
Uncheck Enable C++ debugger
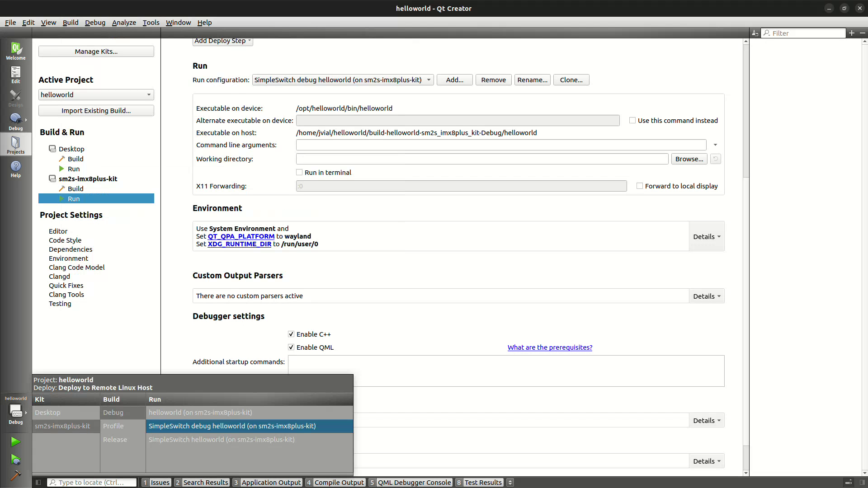coord(291,334)
